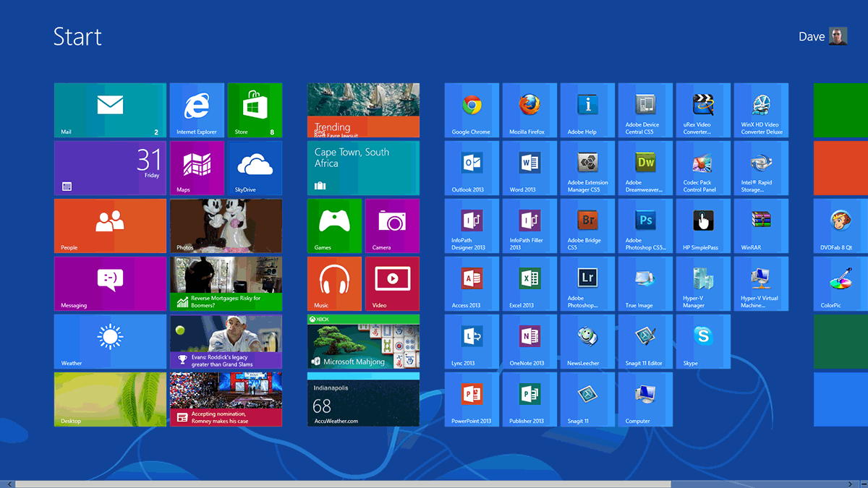Viewport: 868px width, 488px height.
Task: Launch Microsoft Mahjong tile
Action: [x=363, y=341]
